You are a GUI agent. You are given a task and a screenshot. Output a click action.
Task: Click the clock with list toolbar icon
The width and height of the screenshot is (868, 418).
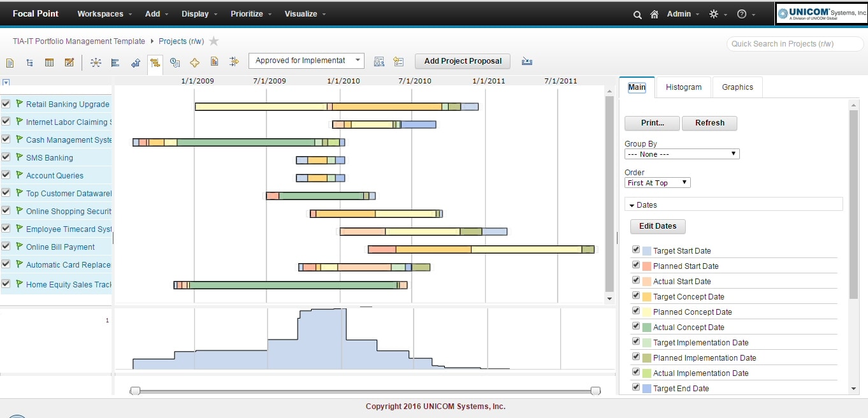click(175, 62)
